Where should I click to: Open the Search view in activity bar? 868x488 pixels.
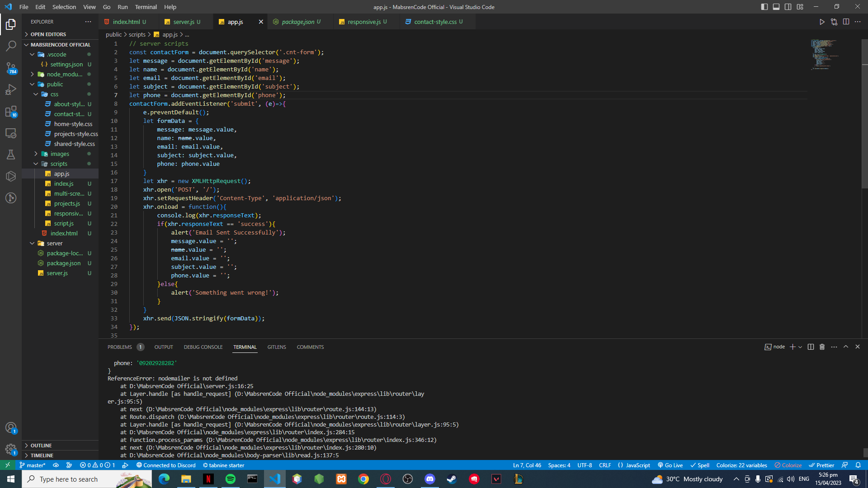click(11, 46)
